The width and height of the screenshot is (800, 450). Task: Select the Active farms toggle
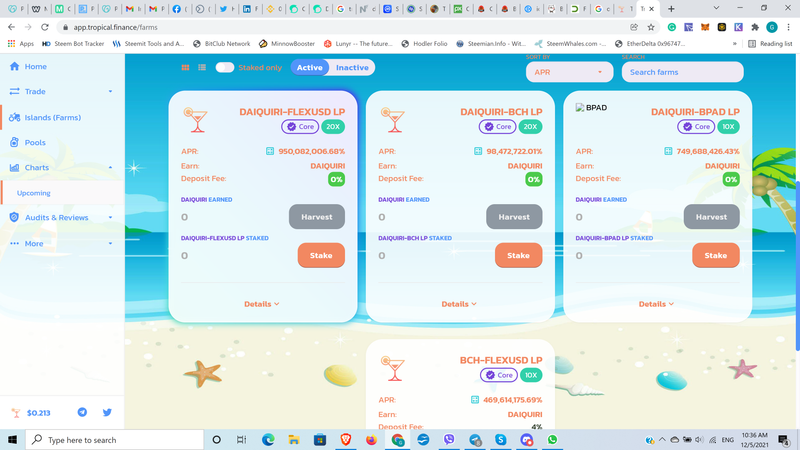(310, 67)
